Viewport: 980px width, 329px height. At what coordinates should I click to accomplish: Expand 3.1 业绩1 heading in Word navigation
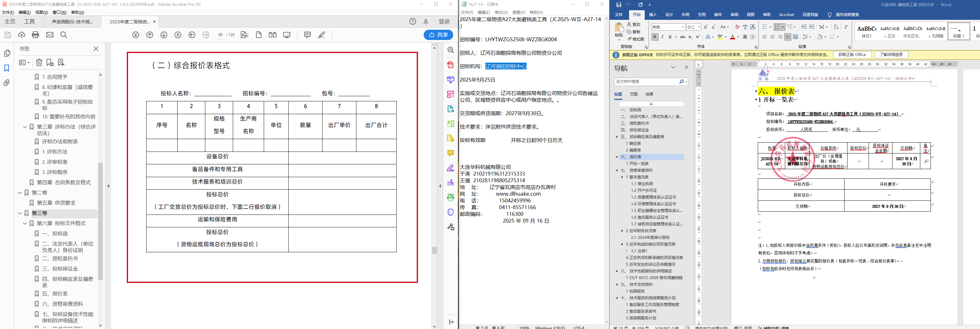coord(627,251)
